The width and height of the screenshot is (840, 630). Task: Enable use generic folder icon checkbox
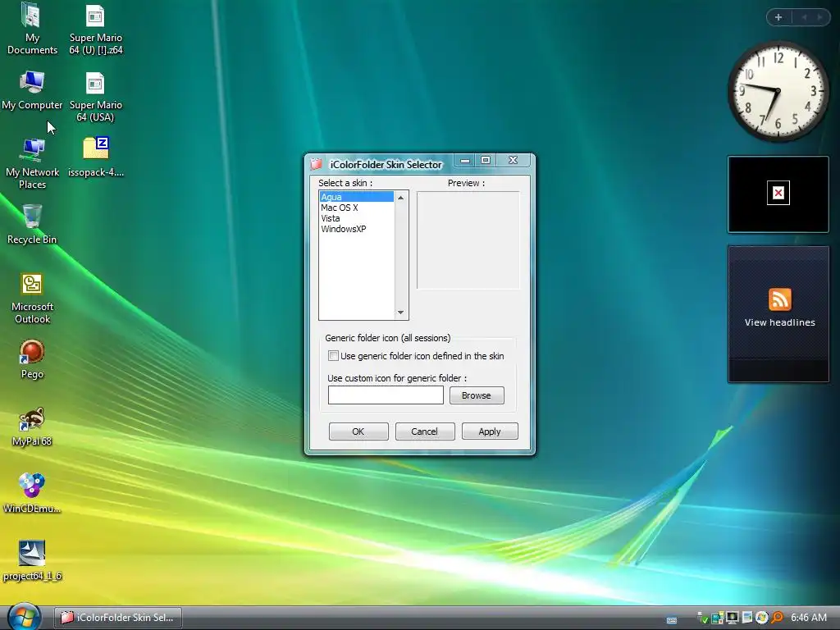pos(333,356)
